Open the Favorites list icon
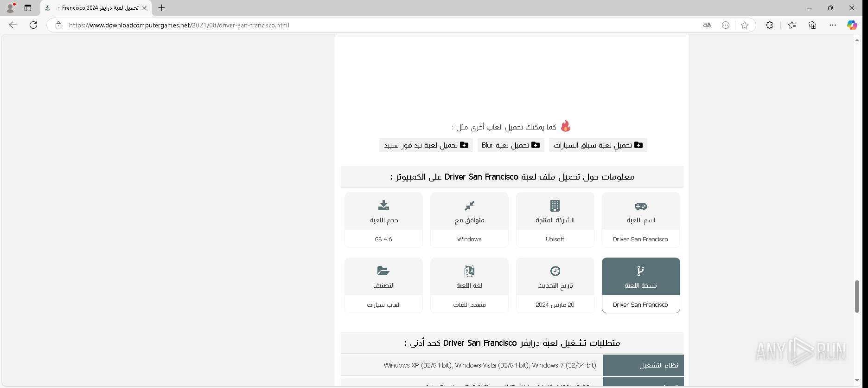 point(792,25)
